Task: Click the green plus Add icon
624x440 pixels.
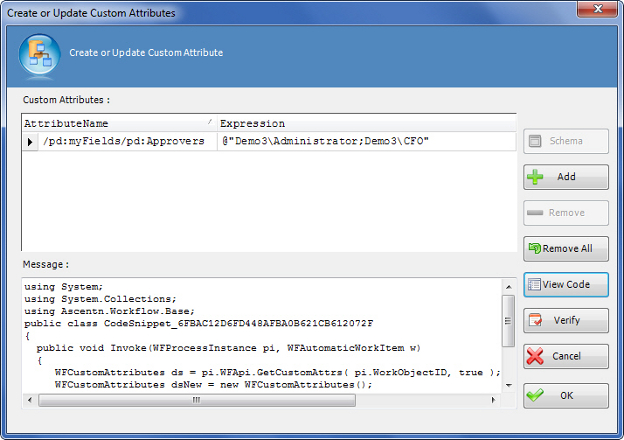Action: pos(535,177)
